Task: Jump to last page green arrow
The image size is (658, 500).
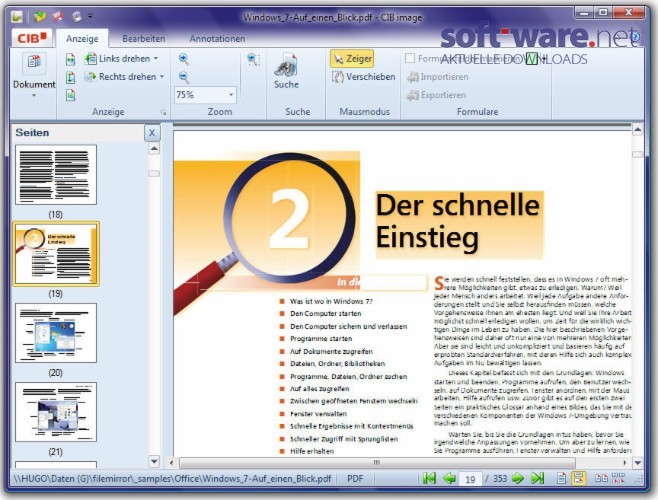Action: [538, 478]
